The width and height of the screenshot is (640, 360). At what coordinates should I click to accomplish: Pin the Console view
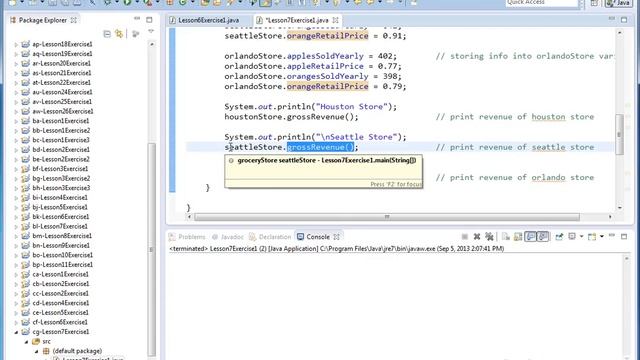(x=559, y=237)
